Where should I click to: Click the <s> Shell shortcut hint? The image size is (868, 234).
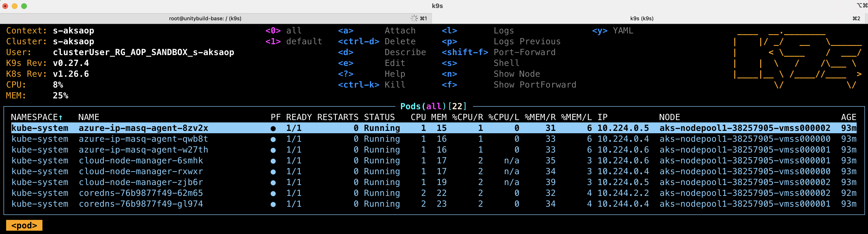pyautogui.click(x=480, y=63)
